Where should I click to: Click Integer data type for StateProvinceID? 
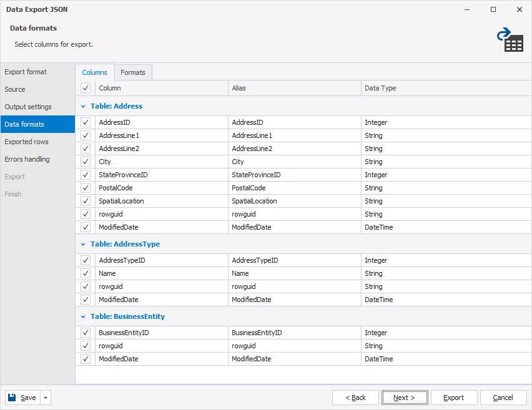(446, 175)
